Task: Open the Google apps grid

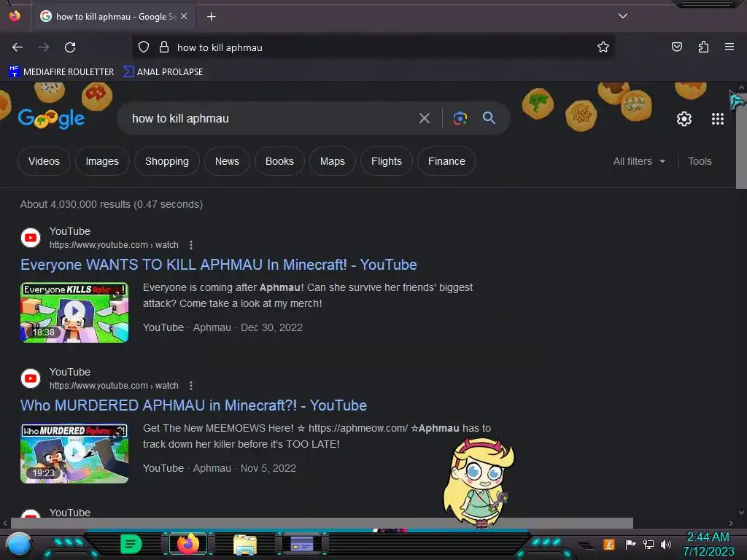Action: point(718,119)
